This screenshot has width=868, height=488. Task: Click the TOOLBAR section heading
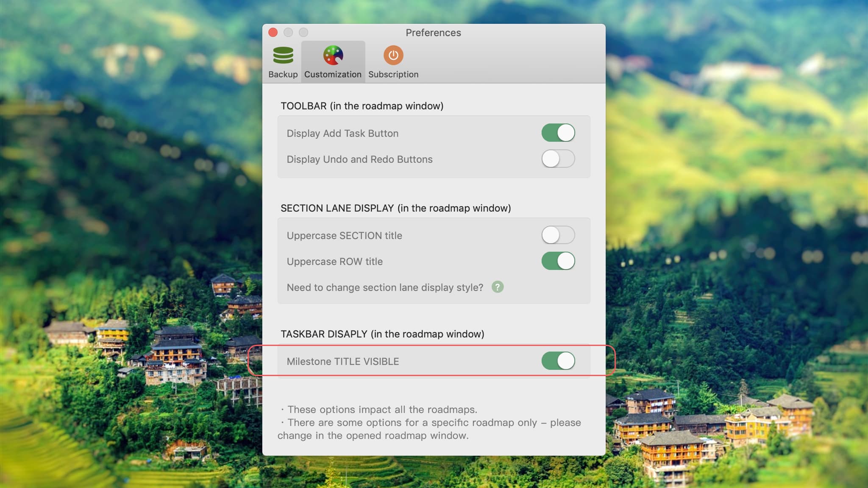(x=362, y=106)
